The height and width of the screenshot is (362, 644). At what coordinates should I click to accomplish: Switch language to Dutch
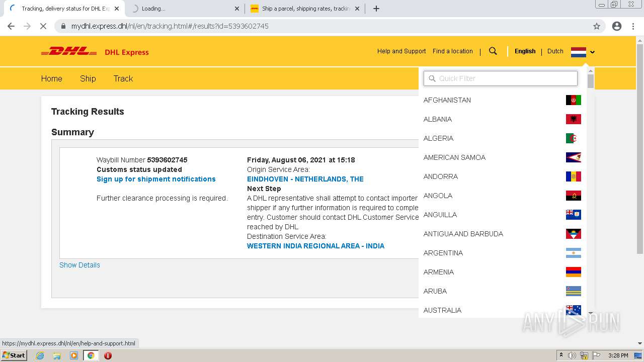pyautogui.click(x=555, y=51)
